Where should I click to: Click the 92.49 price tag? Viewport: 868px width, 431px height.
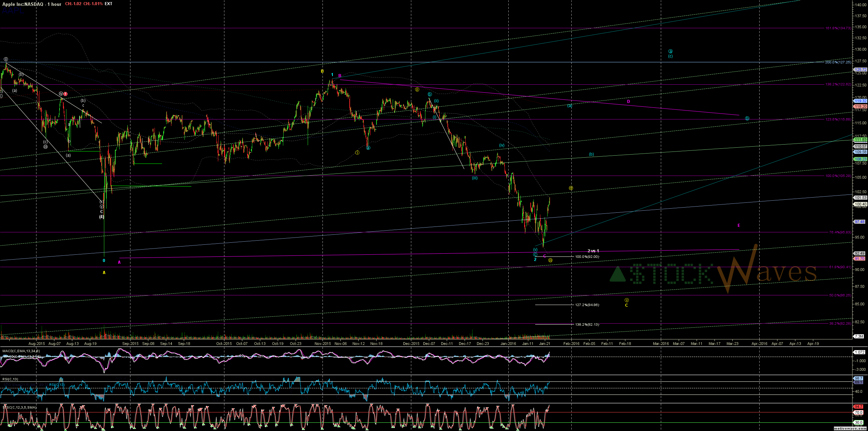pos(860,254)
